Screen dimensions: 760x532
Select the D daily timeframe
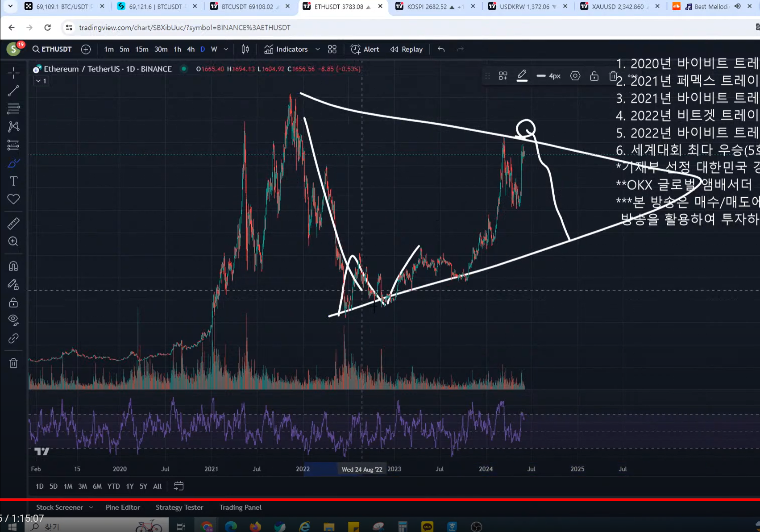pyautogui.click(x=203, y=49)
